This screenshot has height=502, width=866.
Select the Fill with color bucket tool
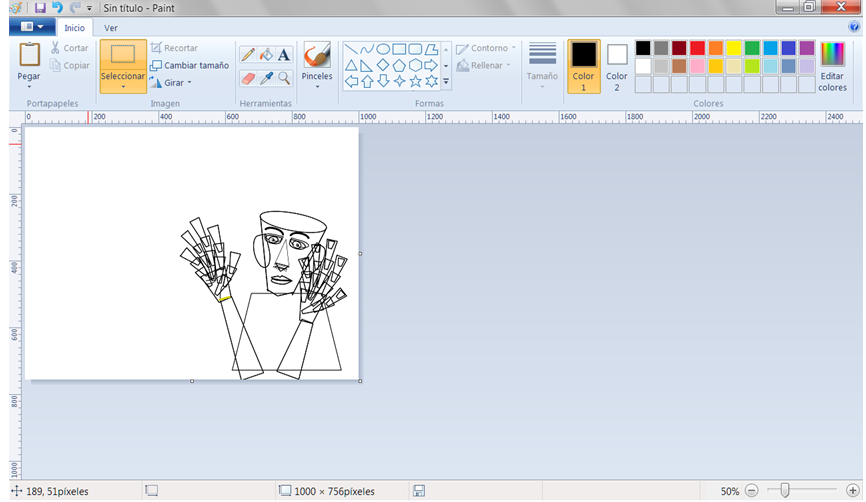click(x=266, y=55)
